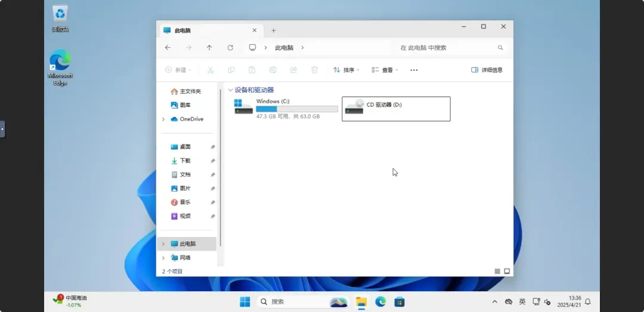This screenshot has height=312, width=644.
Task: Click the Windows (C:) storage usage bar
Action: point(297,109)
